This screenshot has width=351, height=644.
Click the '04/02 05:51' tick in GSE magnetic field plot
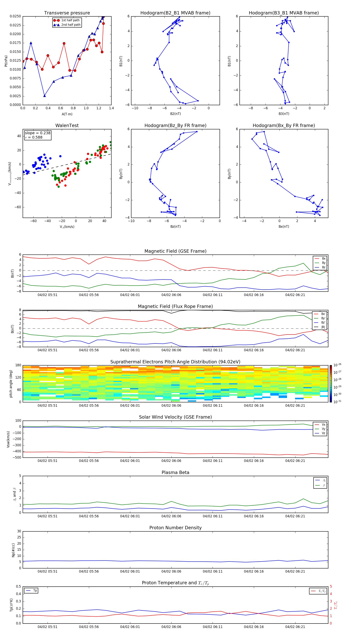[47, 295]
